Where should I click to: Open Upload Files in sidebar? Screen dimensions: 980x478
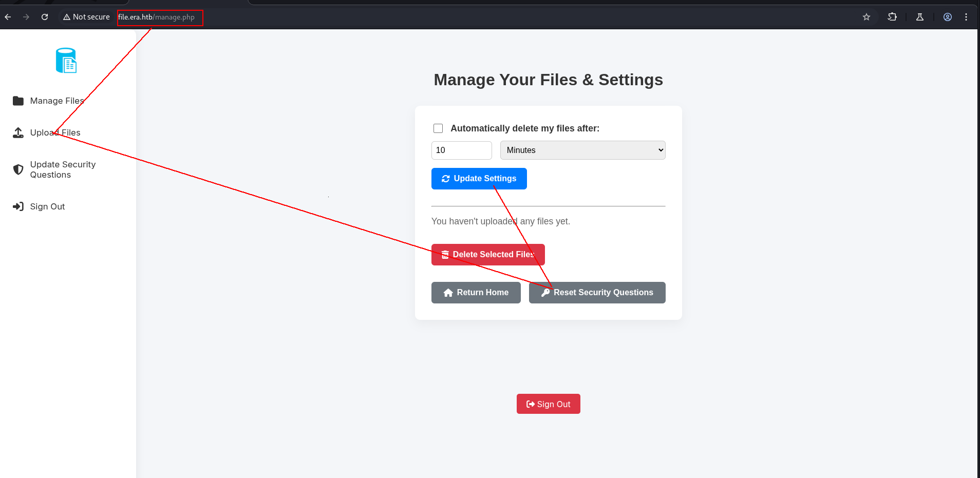pos(55,133)
